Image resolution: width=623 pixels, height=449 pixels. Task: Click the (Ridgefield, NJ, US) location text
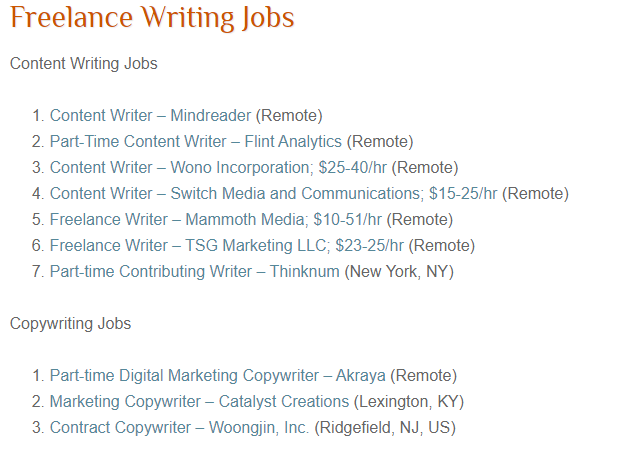[x=385, y=428]
